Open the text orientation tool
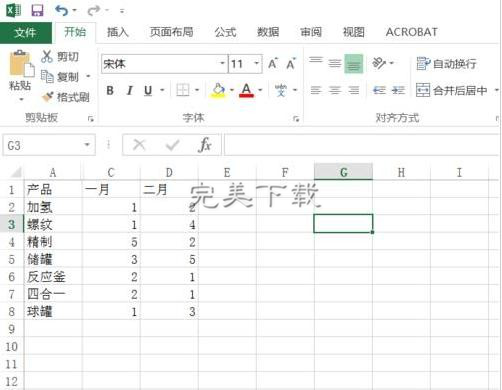 (379, 63)
